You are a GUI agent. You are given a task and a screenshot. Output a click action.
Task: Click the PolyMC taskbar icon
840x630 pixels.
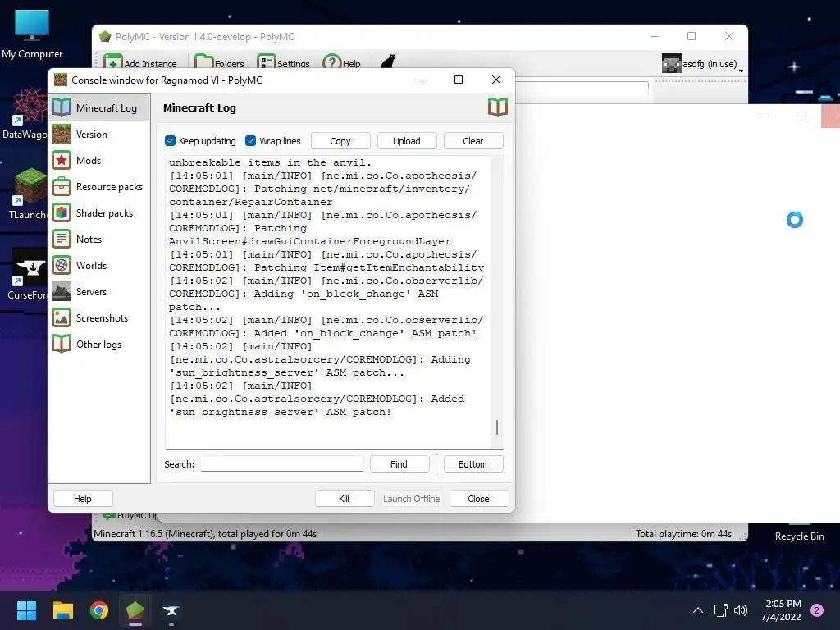click(x=135, y=610)
